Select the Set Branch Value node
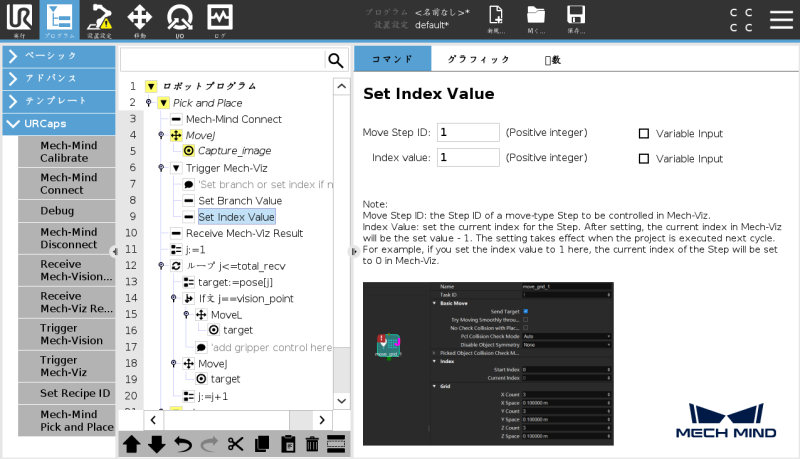 coord(240,200)
